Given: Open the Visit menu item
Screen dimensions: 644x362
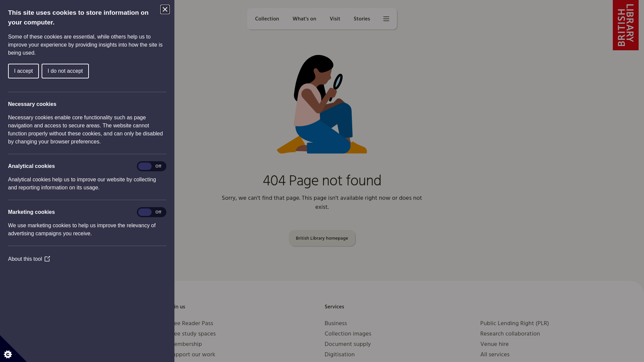Looking at the screenshot, I should pos(335,19).
